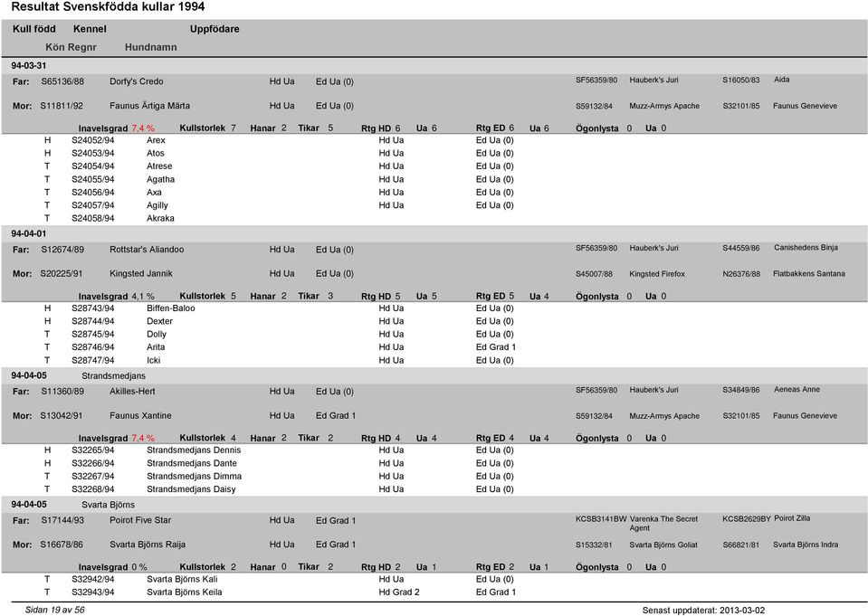Screen dimensions: 868x616
Task: Click sire name "Akilles-Hert"
Action: click(132, 392)
